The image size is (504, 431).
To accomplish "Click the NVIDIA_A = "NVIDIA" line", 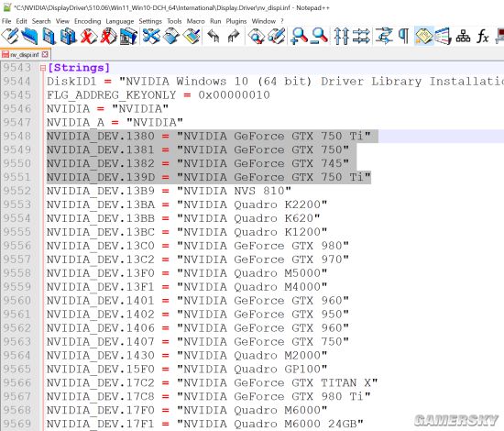I will coord(115,123).
